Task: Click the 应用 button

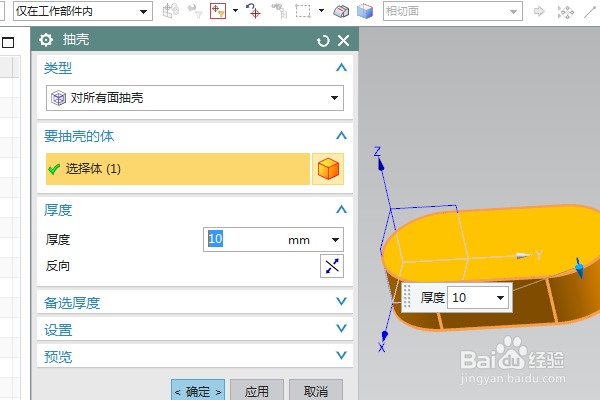Action: pyautogui.click(x=257, y=391)
